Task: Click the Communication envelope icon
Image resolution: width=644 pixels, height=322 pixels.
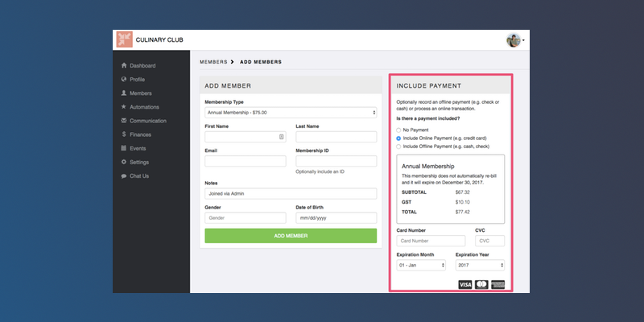Action: click(124, 121)
